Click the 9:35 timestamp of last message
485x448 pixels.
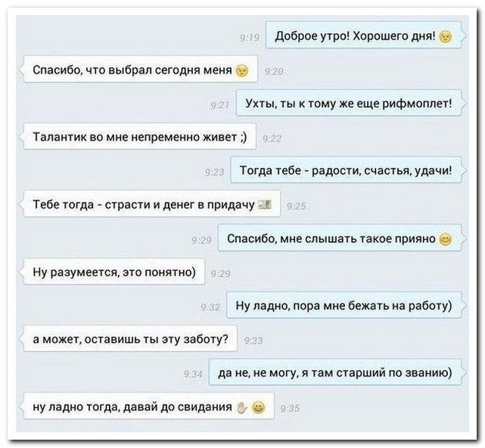(290, 409)
